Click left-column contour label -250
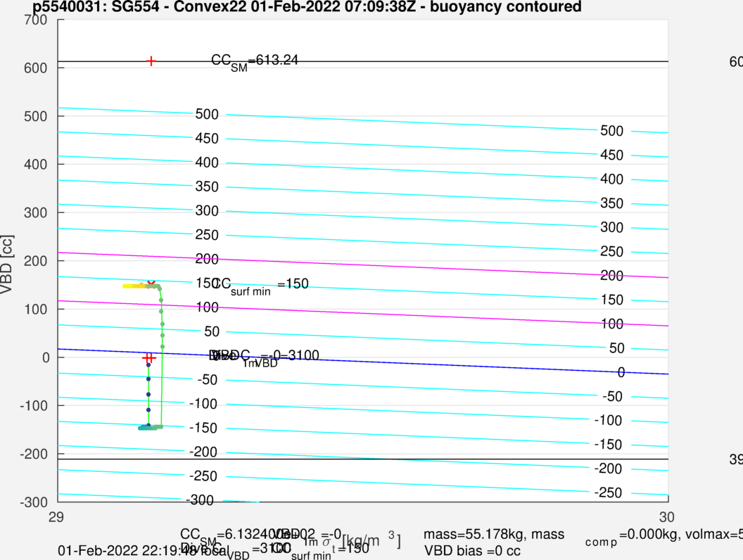The image size is (743, 560). pyautogui.click(x=203, y=476)
